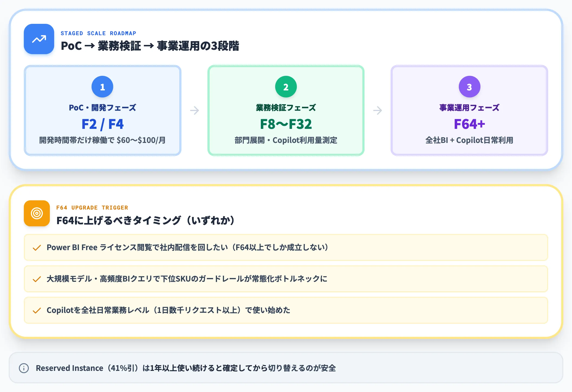Click the 業務検証フェーズ title
Image resolution: width=572 pixels, height=392 pixels.
coord(286,107)
